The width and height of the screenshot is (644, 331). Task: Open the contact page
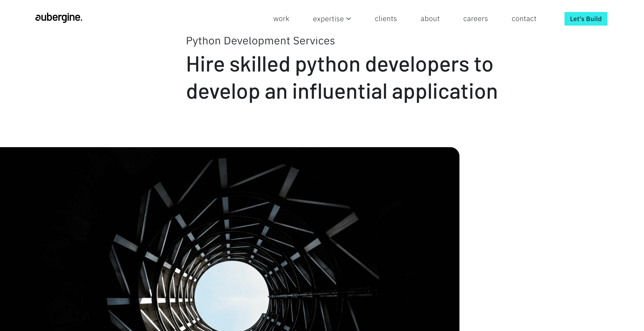coord(524,19)
